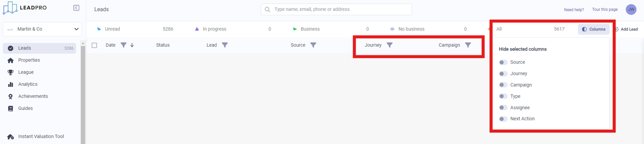Open the JW user avatar menu

(x=631, y=9)
